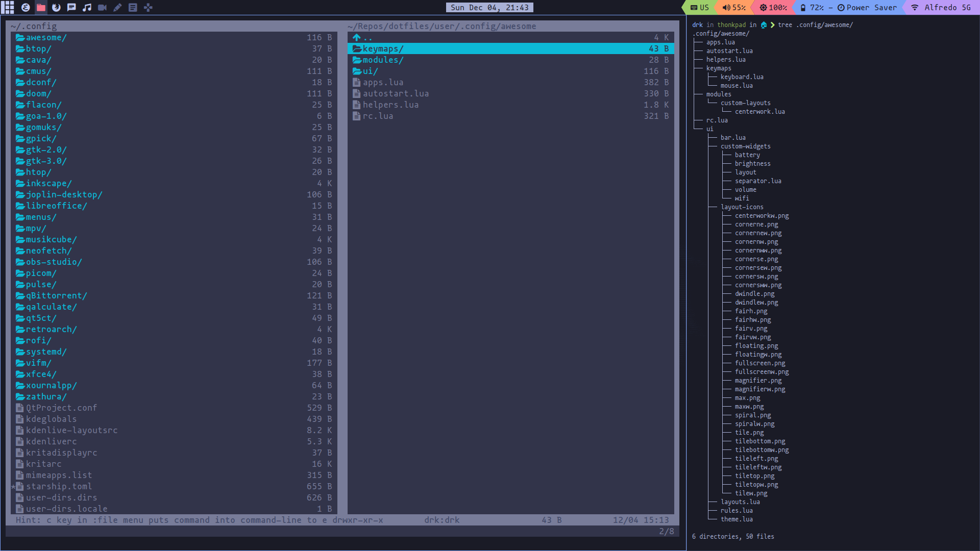
Task: Open the Firefox workspace tag
Action: point(56,7)
